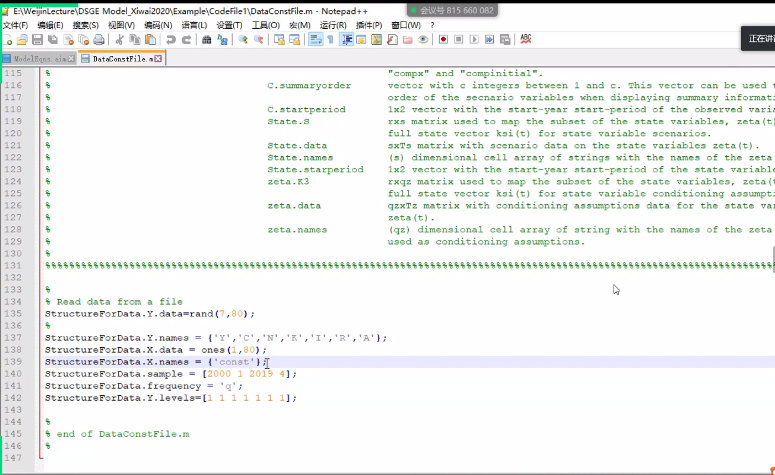
Task: Open the 设置(T) menu
Action: click(229, 25)
